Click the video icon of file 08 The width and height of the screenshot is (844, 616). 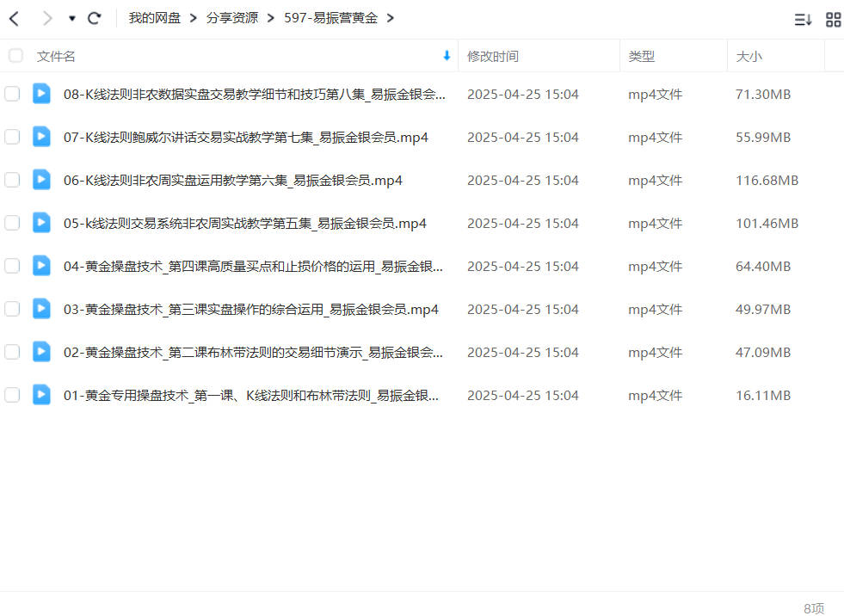[x=41, y=93]
